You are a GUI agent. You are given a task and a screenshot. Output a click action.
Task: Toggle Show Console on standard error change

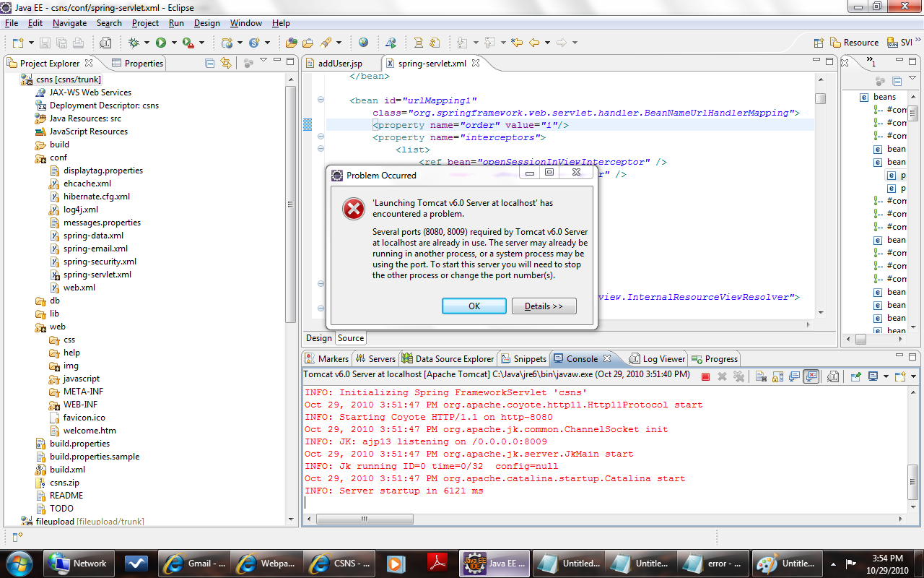click(811, 376)
